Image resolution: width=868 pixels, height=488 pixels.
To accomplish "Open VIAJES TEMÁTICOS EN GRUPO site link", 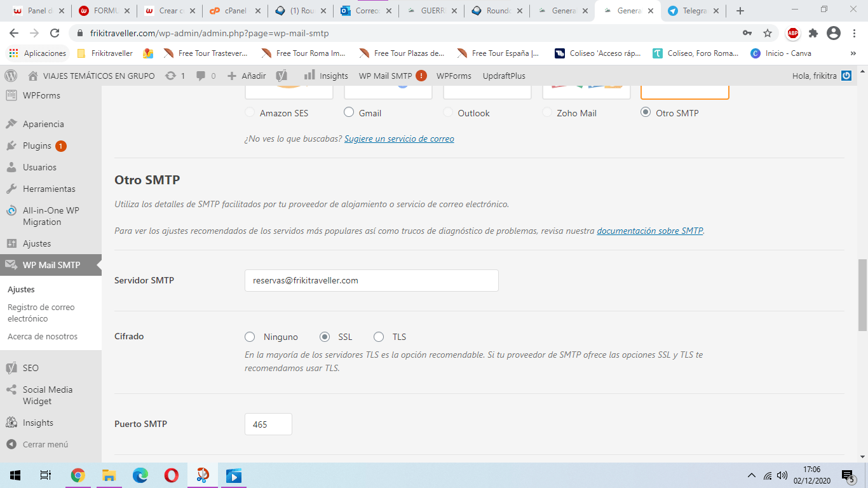I will [92, 76].
